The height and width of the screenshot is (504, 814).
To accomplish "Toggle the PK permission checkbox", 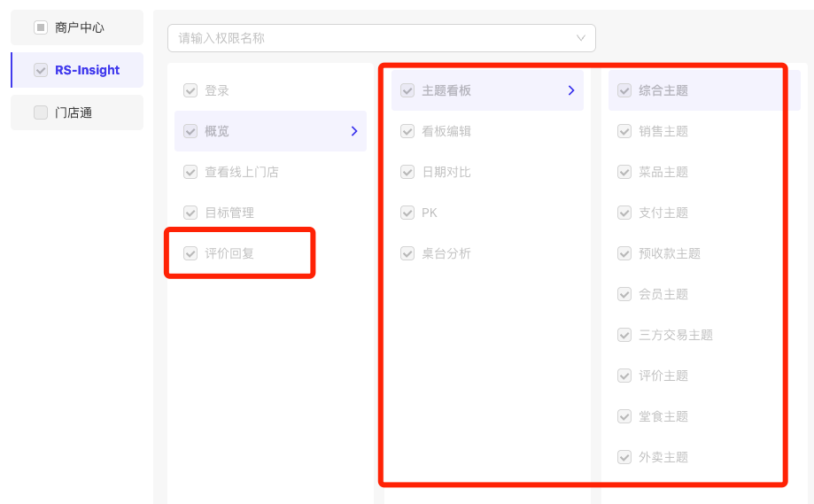I will [407, 213].
